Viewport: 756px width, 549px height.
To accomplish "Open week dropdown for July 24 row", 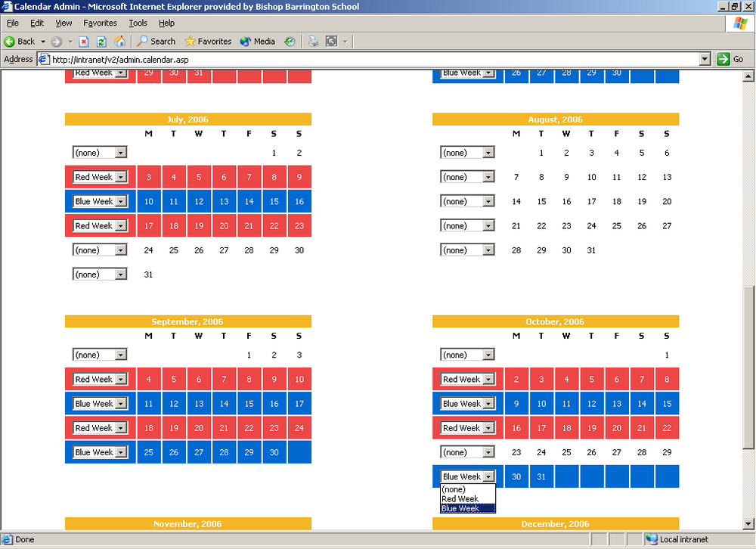I will point(100,250).
